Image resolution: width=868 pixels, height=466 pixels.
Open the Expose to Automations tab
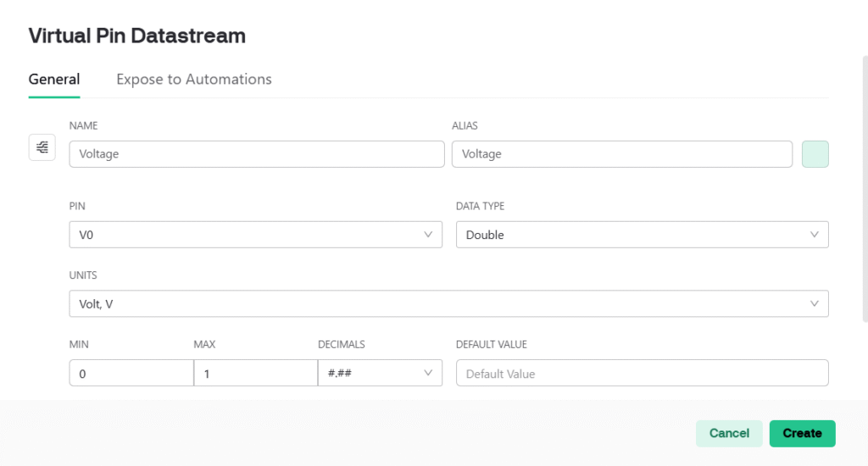coord(194,79)
